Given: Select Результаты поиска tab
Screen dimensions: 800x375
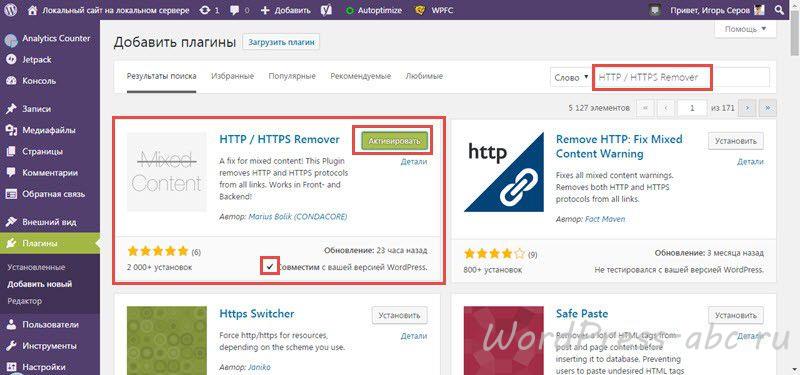Looking at the screenshot, I should click(161, 77).
